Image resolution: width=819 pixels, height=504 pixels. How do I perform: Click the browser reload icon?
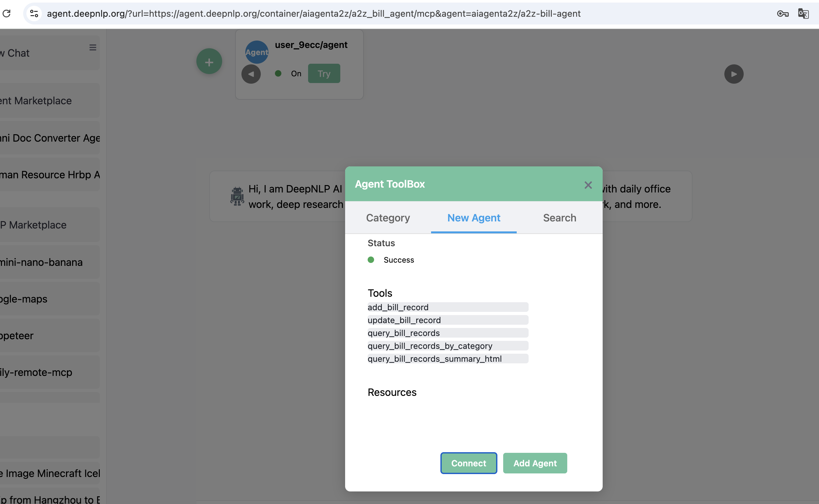pos(7,14)
